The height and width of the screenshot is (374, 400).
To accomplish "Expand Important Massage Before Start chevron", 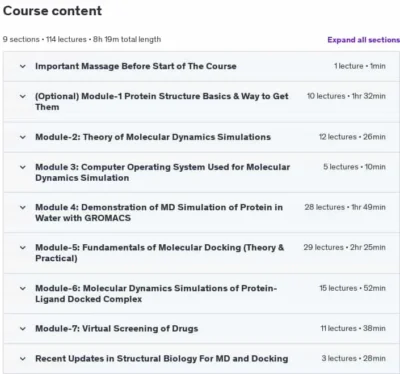I will pyautogui.click(x=23, y=66).
